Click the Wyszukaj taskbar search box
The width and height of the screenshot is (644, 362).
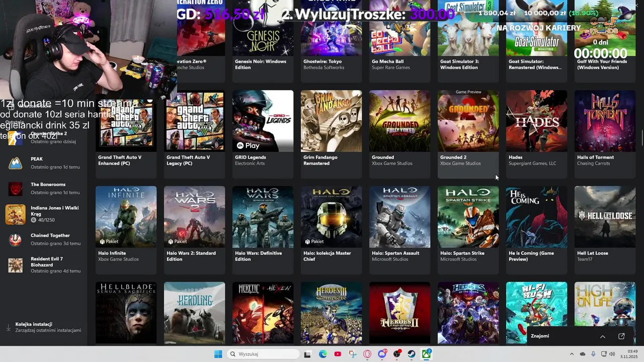(x=263, y=354)
